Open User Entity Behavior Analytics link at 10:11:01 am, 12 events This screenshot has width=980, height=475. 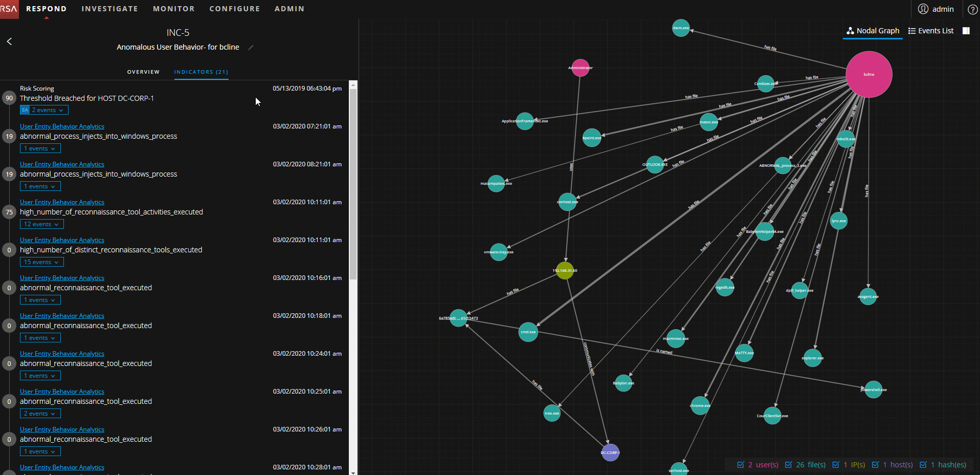coord(62,202)
